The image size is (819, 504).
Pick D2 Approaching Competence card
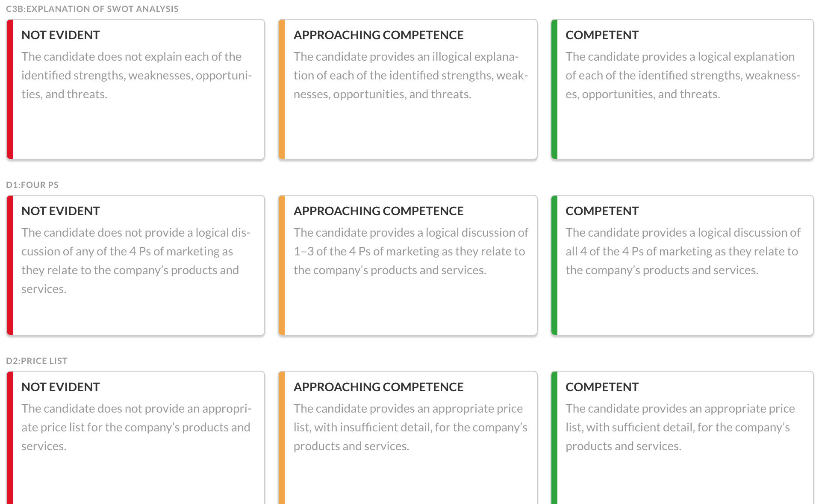(408, 438)
